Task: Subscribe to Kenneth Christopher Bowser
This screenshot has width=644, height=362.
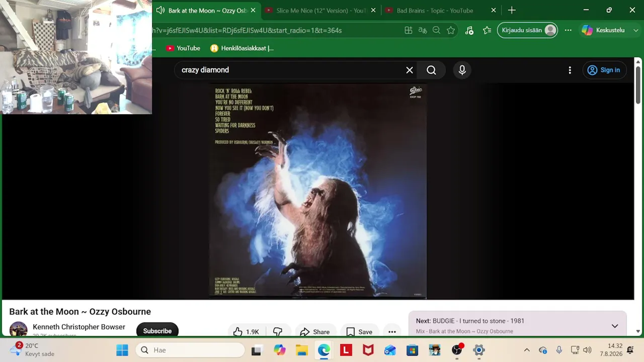Action: [157, 331]
